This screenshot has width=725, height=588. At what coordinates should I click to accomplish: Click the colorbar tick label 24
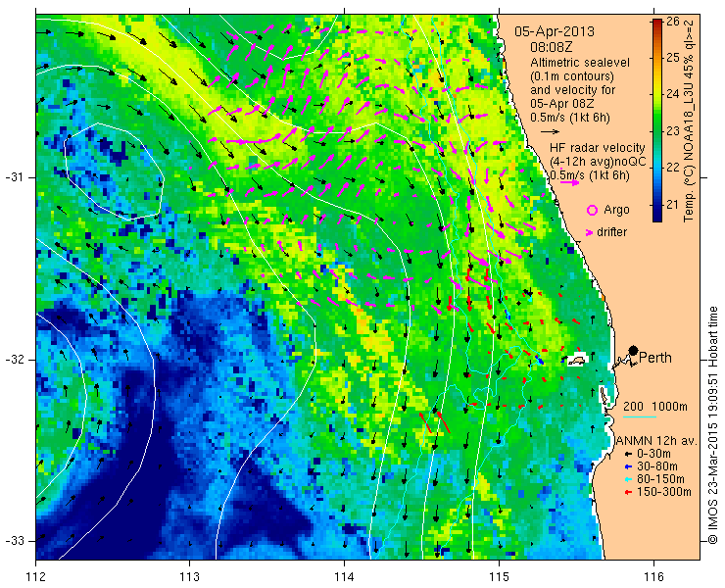pos(673,94)
